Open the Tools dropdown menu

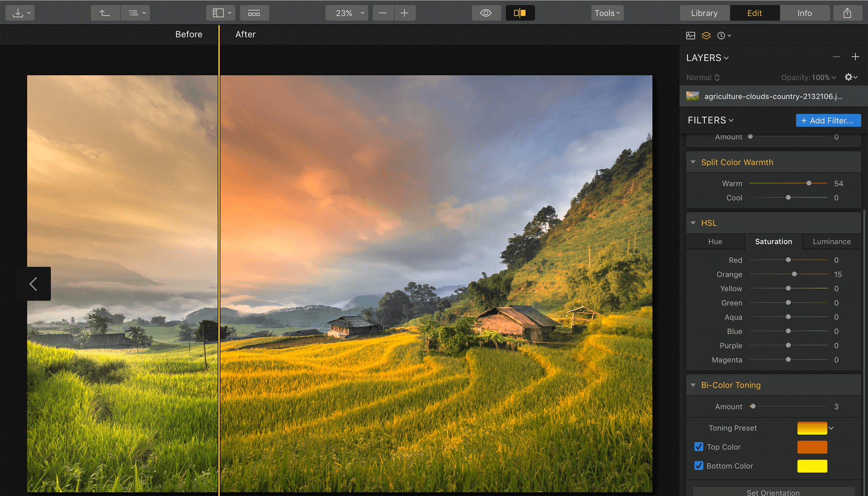tap(607, 13)
